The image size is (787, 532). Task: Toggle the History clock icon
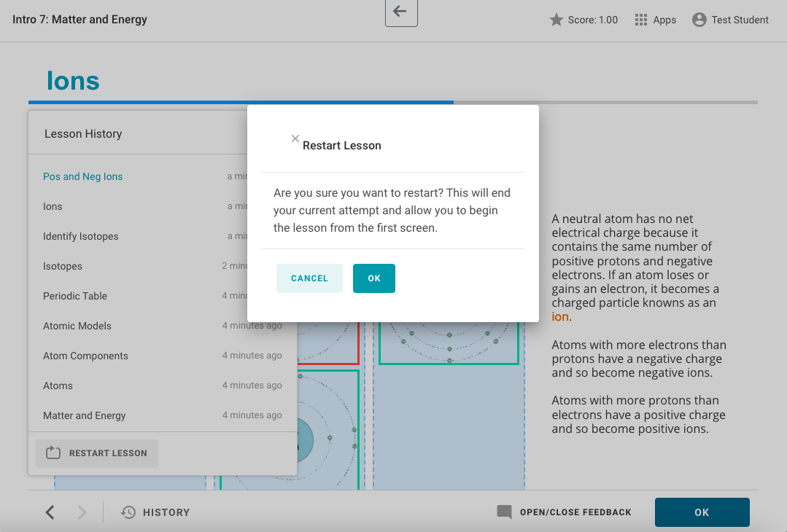[x=128, y=512]
